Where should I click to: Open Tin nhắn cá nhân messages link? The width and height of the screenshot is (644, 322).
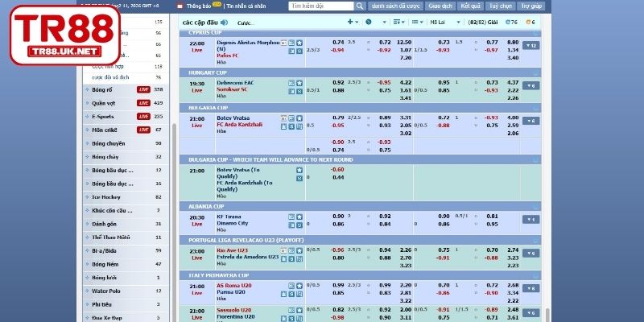(246, 6)
